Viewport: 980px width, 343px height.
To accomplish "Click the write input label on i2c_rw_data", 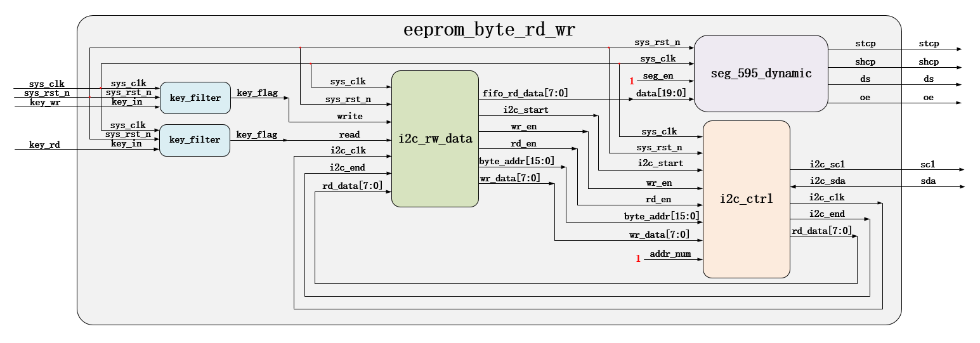I will point(350,117).
